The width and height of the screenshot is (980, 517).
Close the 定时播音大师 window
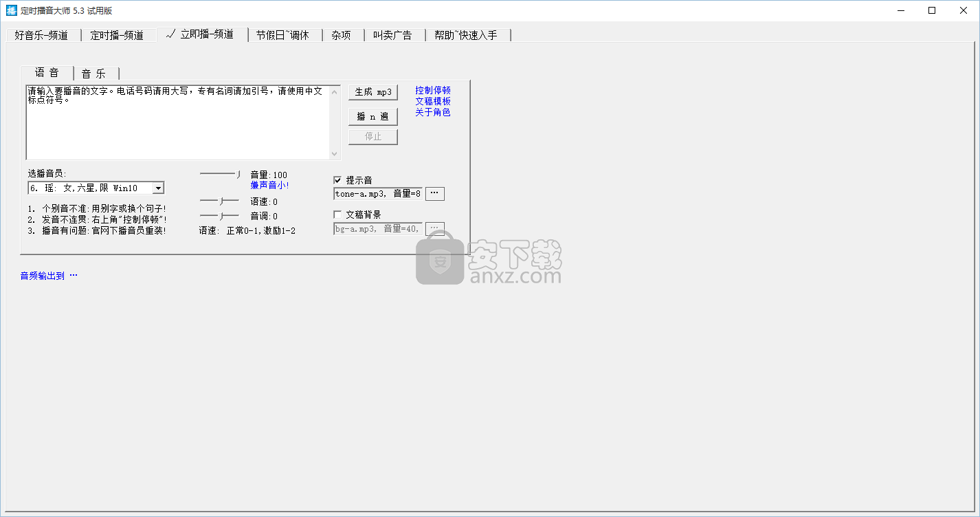click(964, 10)
